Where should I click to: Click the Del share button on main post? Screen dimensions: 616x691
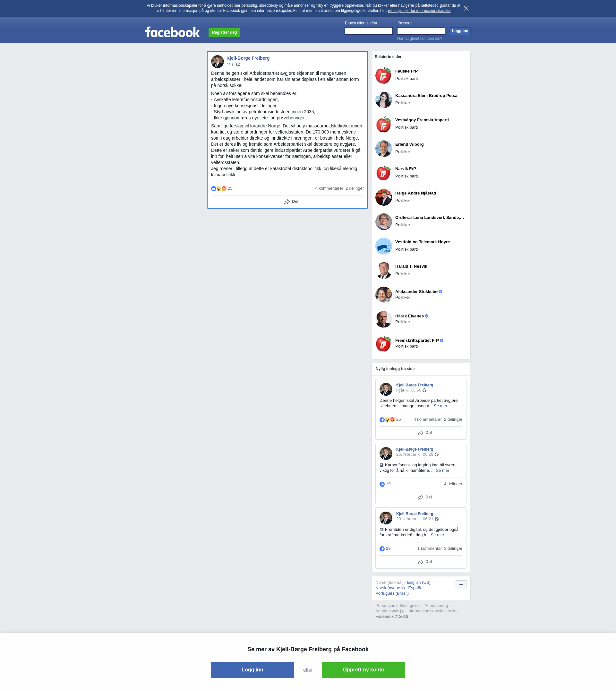pos(291,202)
